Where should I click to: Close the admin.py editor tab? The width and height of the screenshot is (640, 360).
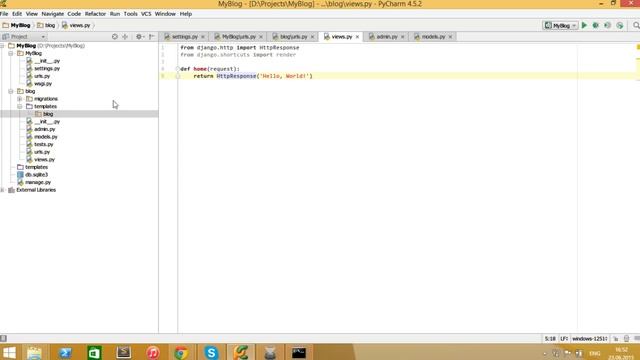(x=402, y=37)
